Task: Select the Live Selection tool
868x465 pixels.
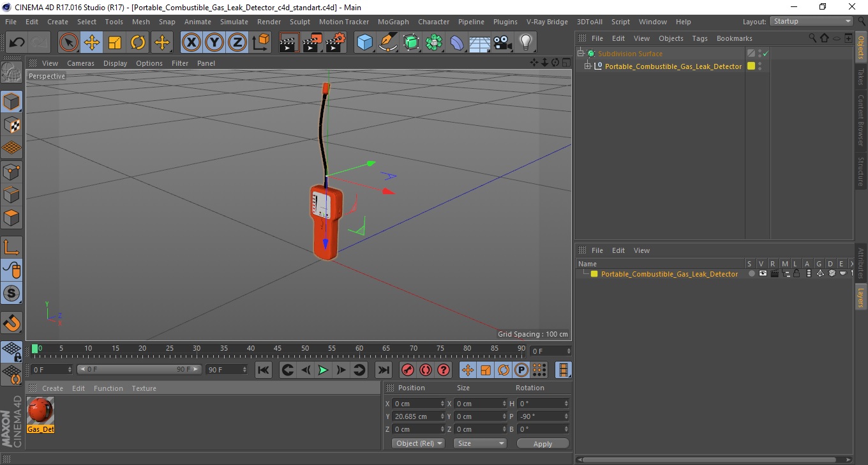Action: coord(69,43)
